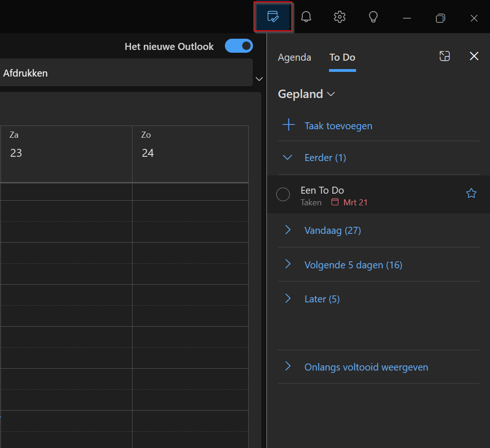Close the Outlook window
Viewport: 490px width, 448px height.
[474, 18]
